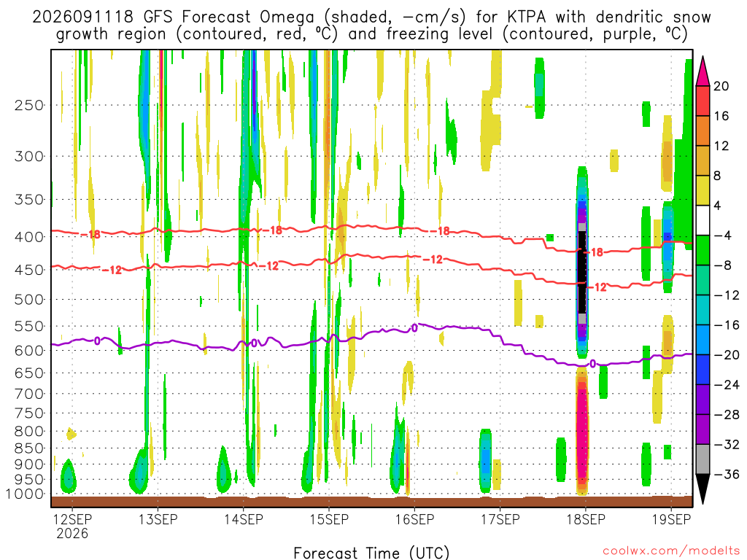Click the 500 pressure level label
The width and height of the screenshot is (747, 560).
pos(29,300)
